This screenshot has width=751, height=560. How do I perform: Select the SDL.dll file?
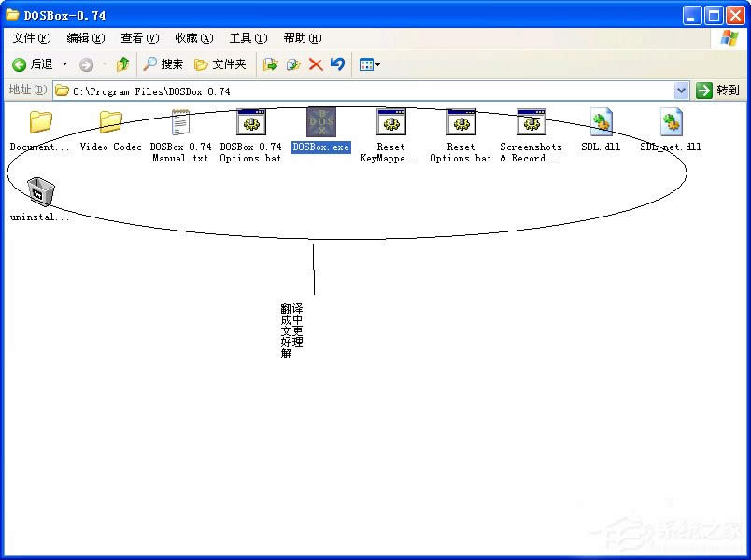click(x=601, y=122)
